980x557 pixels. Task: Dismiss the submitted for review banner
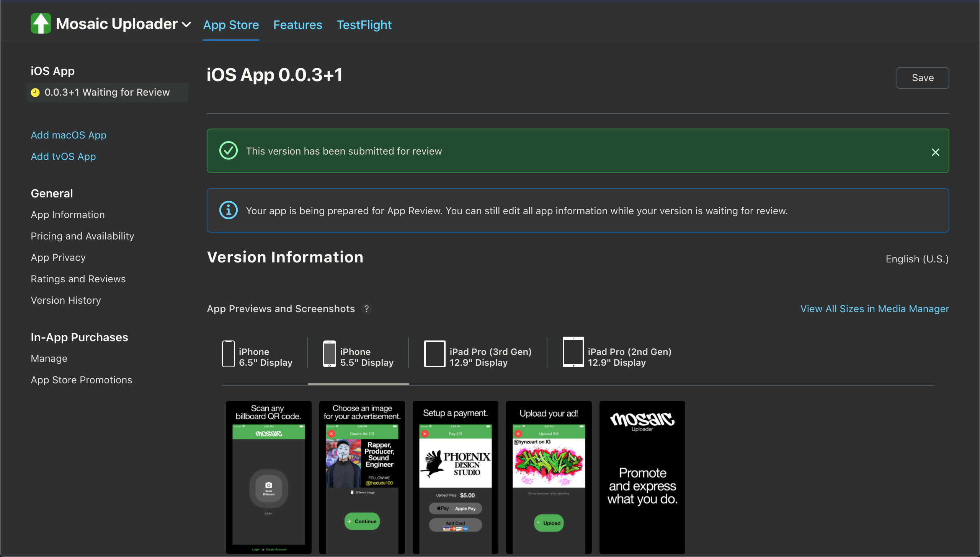tap(935, 152)
